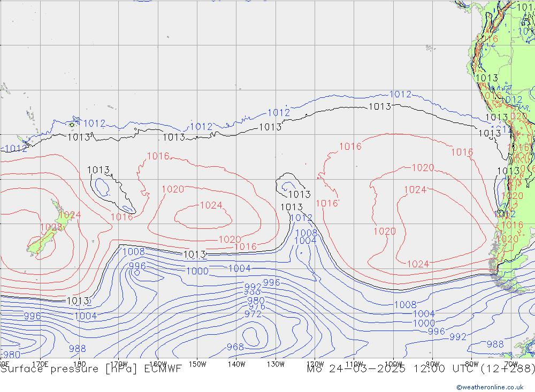This screenshot has height=392, width=535.
Task: Click the 70W longitude label
Action: (511, 364)
